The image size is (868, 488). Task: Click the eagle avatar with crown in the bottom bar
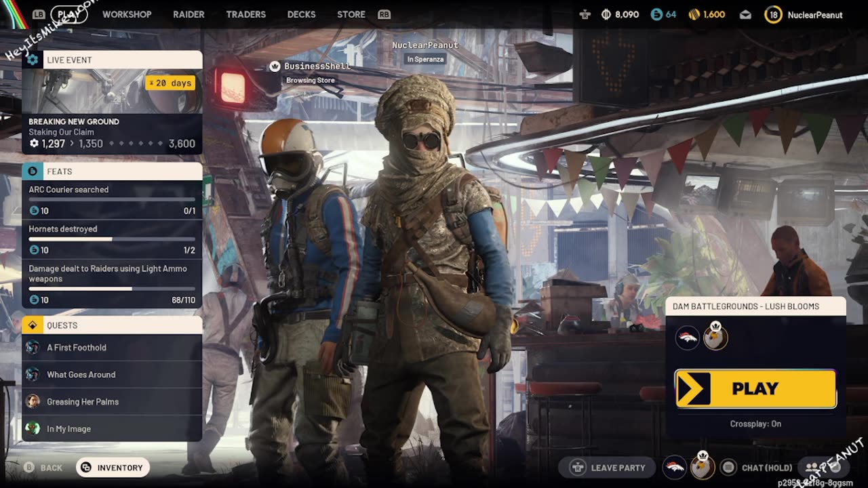click(x=703, y=465)
